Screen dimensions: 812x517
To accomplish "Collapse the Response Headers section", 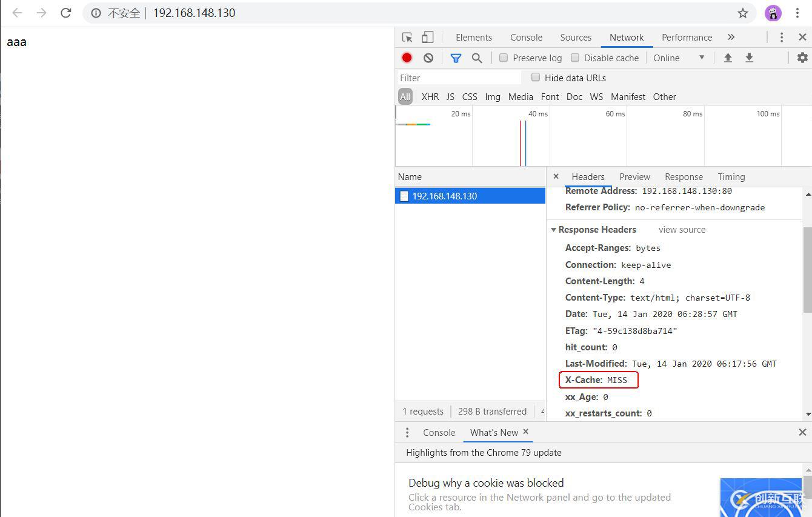I will [553, 230].
